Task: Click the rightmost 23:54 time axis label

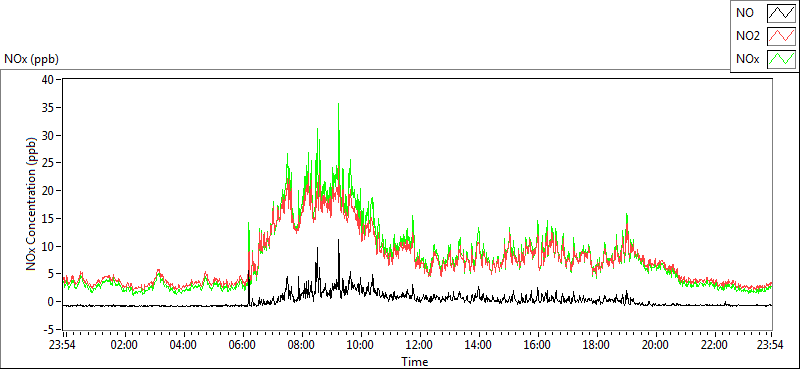Action: pyautogui.click(x=771, y=344)
